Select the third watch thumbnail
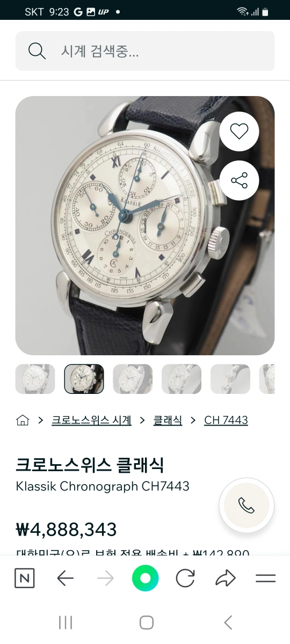 click(133, 379)
